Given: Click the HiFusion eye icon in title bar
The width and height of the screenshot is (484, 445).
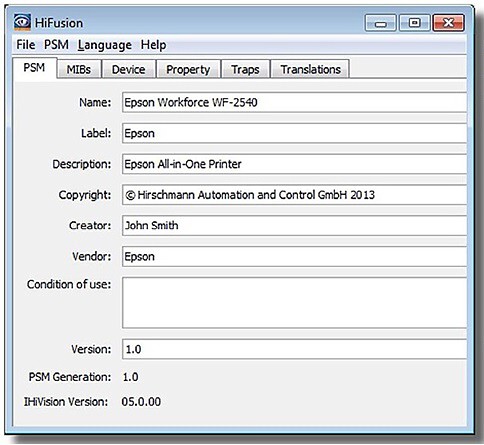Looking at the screenshot, I should point(22,22).
